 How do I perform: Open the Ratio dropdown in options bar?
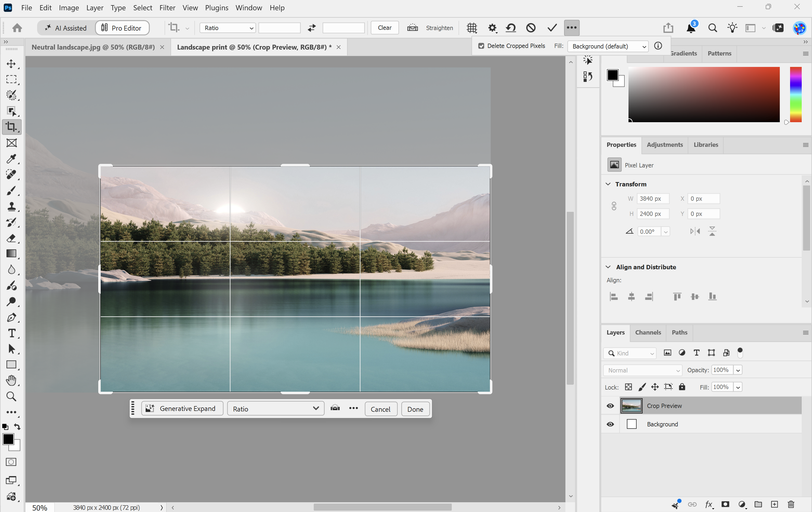coord(228,28)
